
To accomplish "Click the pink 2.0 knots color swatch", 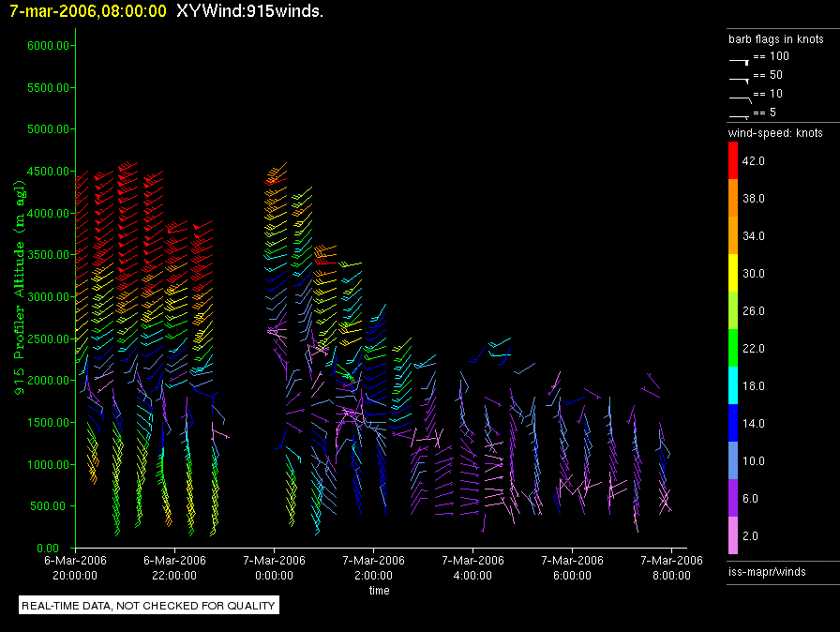I will click(x=733, y=535).
